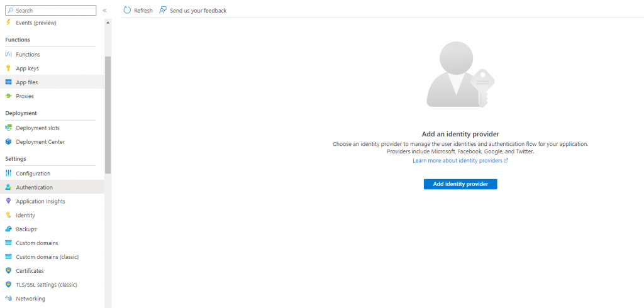
Task: Go to Custom domains (classic)
Action: pos(47,257)
